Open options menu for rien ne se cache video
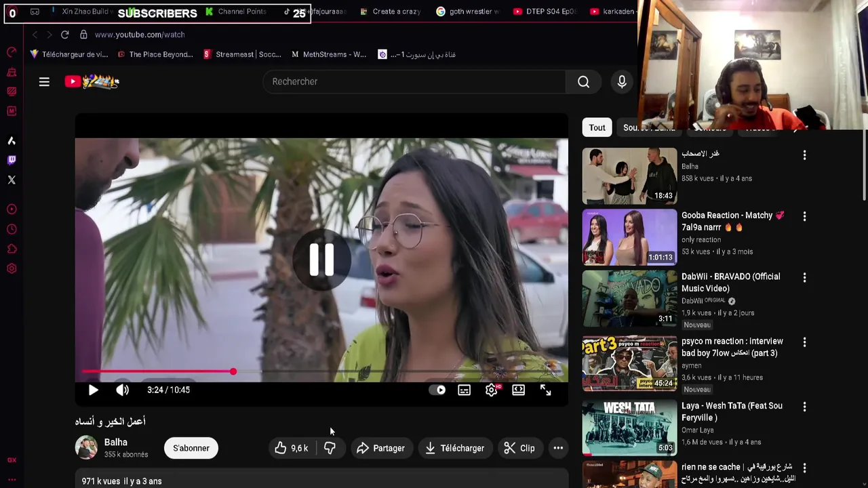Screen dimensions: 868x488 804,468
